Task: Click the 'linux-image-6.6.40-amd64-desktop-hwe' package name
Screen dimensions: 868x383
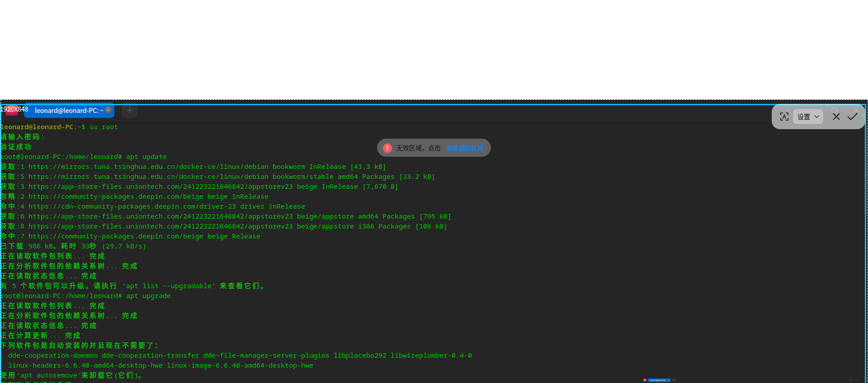Action: click(240, 365)
